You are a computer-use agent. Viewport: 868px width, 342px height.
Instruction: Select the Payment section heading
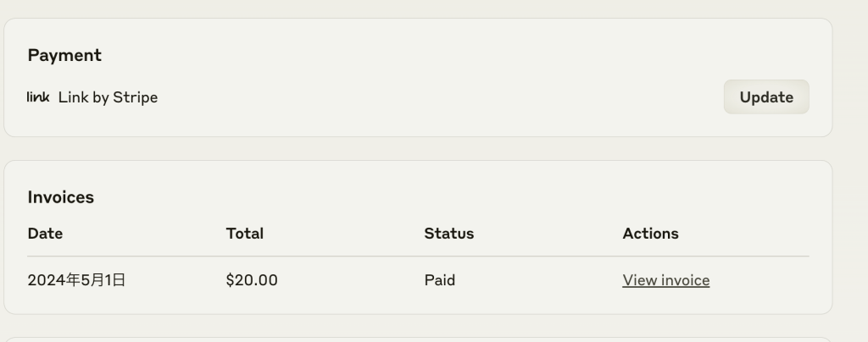[64, 55]
